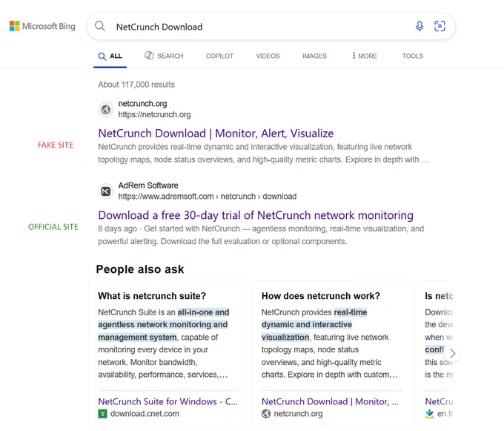Open the https://netcrunch.org URL

tap(154, 114)
